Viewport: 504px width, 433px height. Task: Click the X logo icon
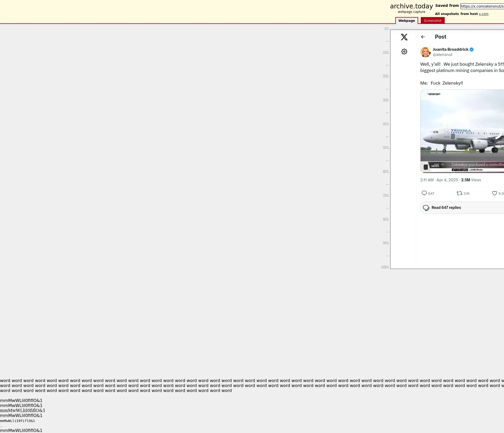(404, 37)
